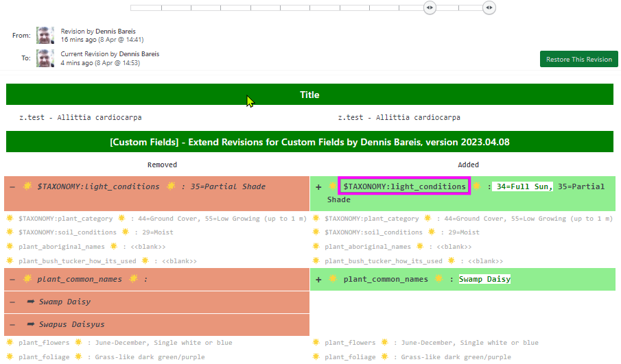Click "$TAXONOMY:light_conditions" in the Added column
Screen dimensions: 621x364
tap(404, 186)
